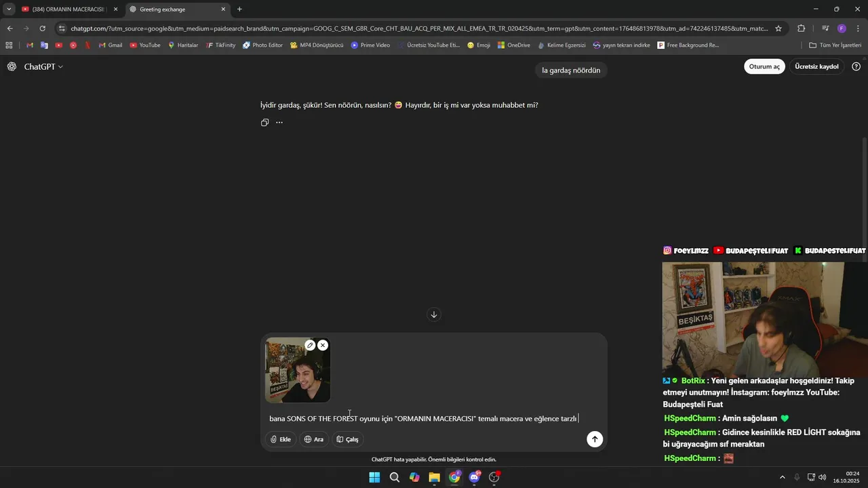
Task: Open the Haritalar bookmark
Action: (182, 45)
